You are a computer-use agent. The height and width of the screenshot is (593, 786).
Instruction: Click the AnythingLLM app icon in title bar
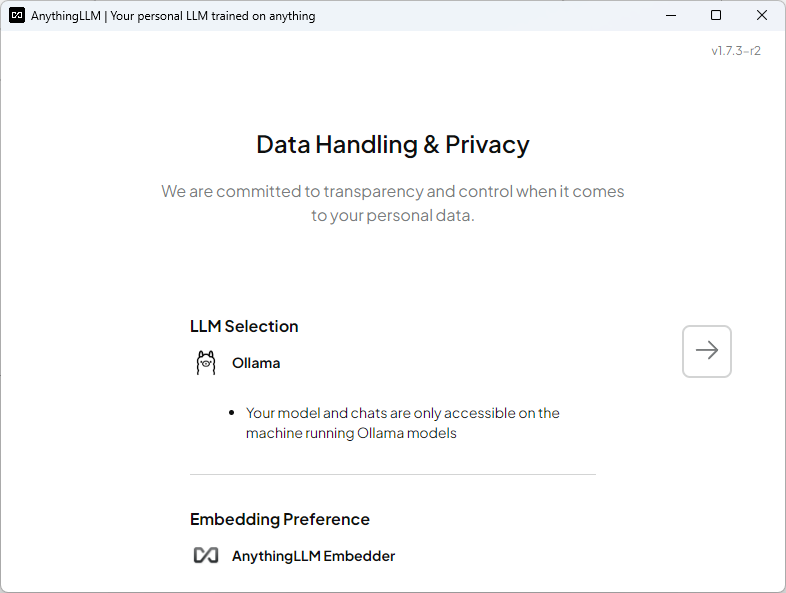click(17, 16)
